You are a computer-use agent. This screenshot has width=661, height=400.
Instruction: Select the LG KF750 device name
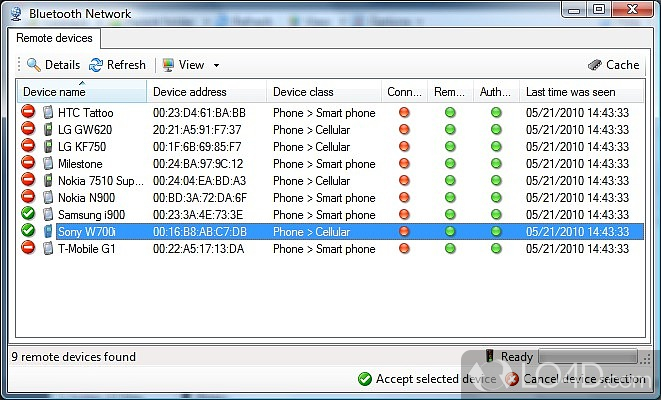coord(82,147)
